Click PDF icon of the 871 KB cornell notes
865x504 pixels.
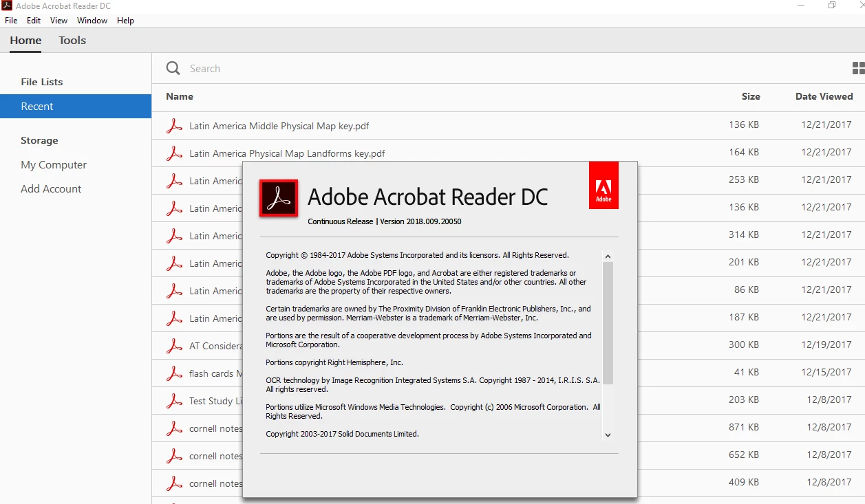coord(175,428)
